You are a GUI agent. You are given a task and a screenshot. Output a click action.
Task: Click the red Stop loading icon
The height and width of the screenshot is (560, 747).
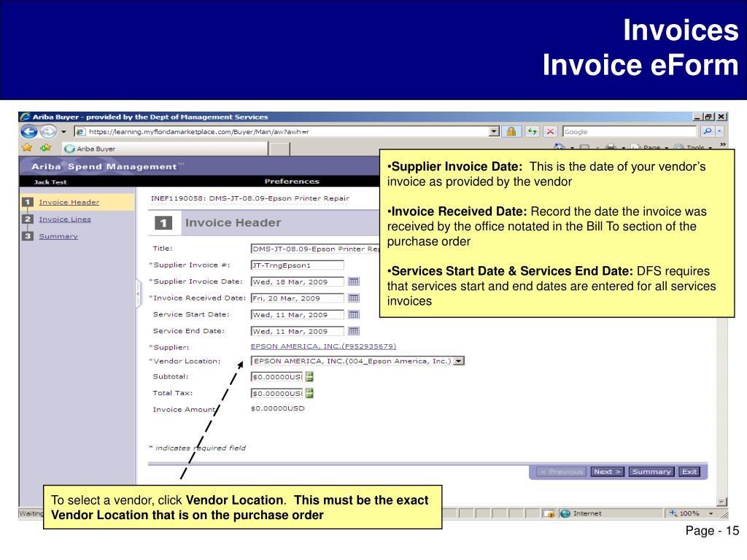tap(550, 131)
